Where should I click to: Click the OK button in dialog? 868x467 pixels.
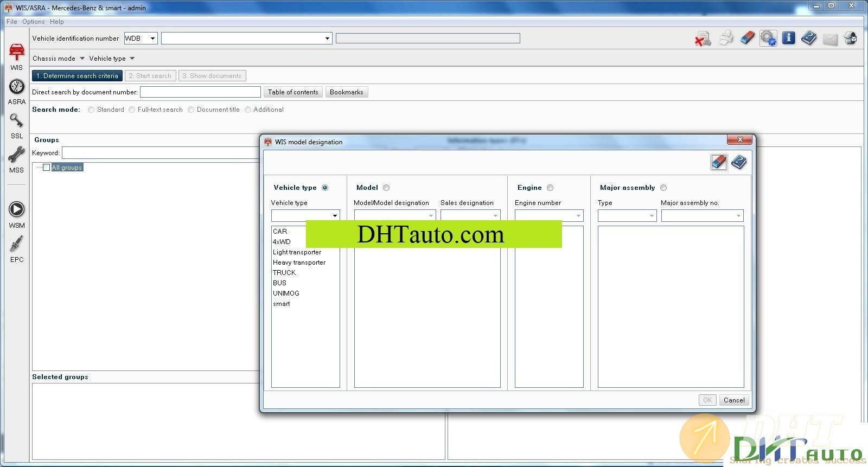[707, 400]
